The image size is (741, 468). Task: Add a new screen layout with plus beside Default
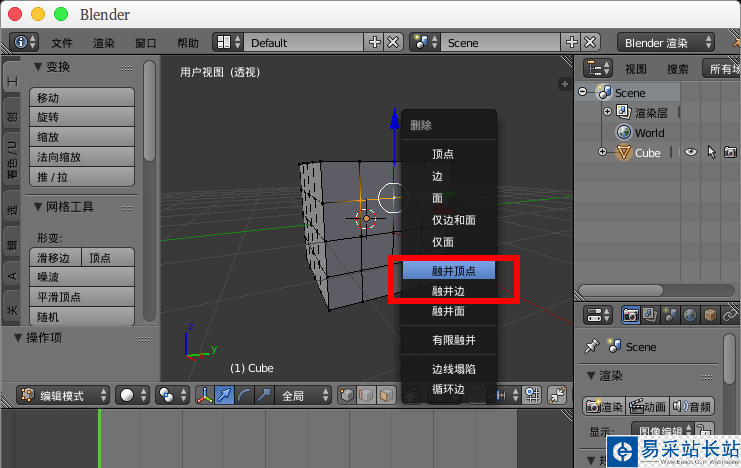click(374, 43)
